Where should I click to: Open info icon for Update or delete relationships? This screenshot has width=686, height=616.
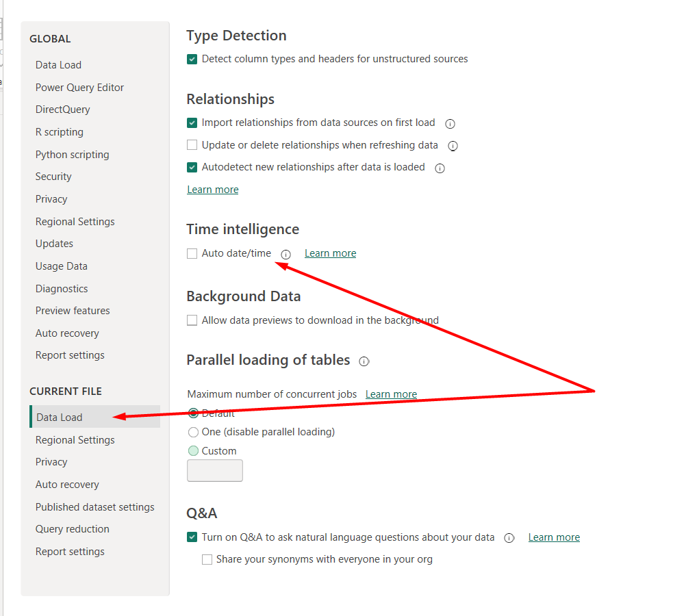point(453,146)
